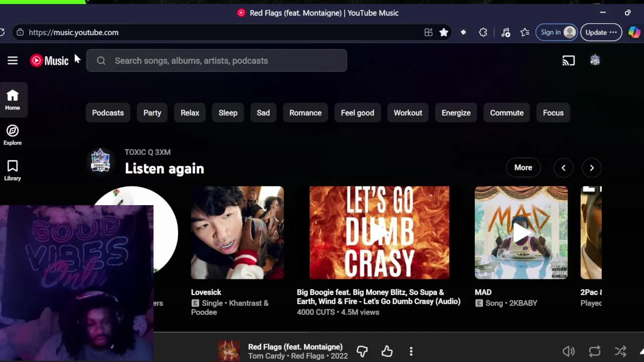Select the Podcasts mood chip
The width and height of the screenshot is (644, 362).
point(108,113)
